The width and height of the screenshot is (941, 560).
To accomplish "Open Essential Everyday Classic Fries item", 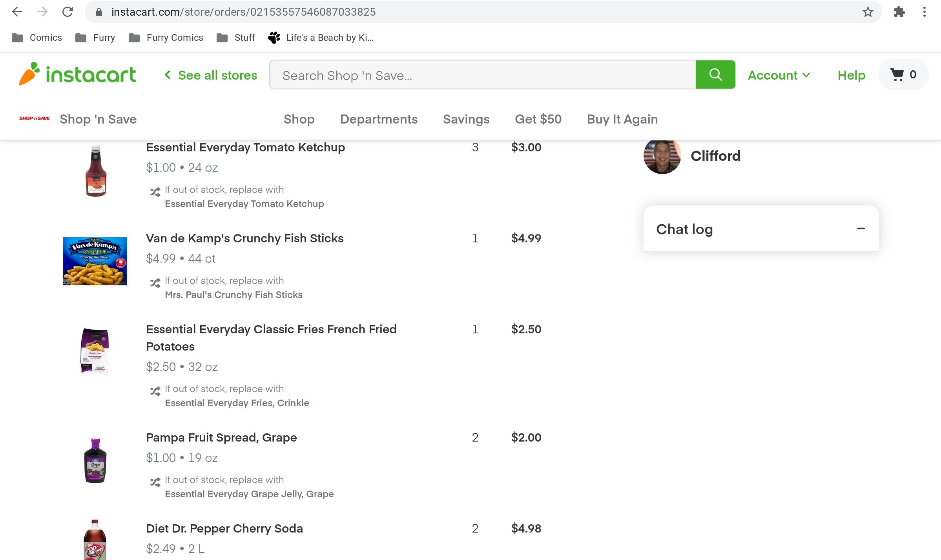I will click(271, 338).
